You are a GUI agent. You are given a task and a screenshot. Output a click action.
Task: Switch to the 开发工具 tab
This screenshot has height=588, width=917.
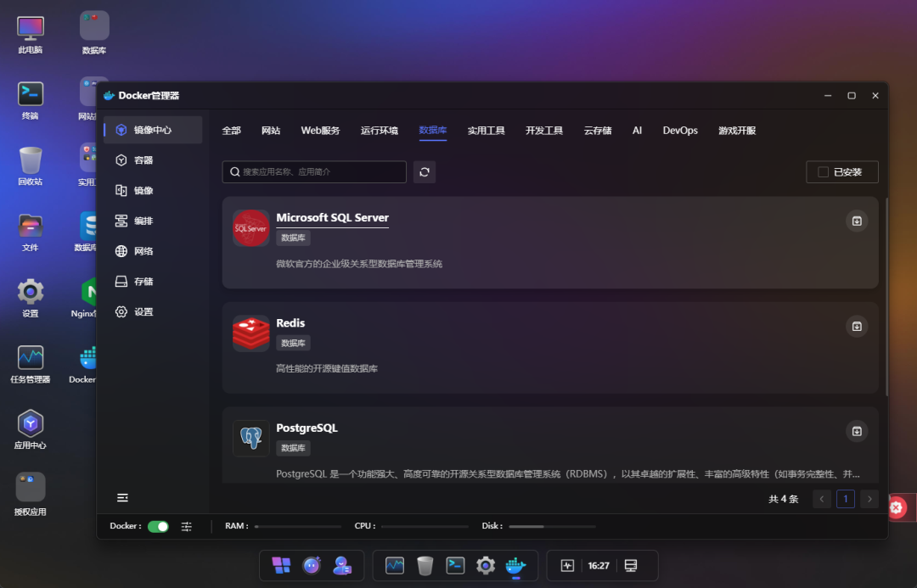(x=544, y=131)
